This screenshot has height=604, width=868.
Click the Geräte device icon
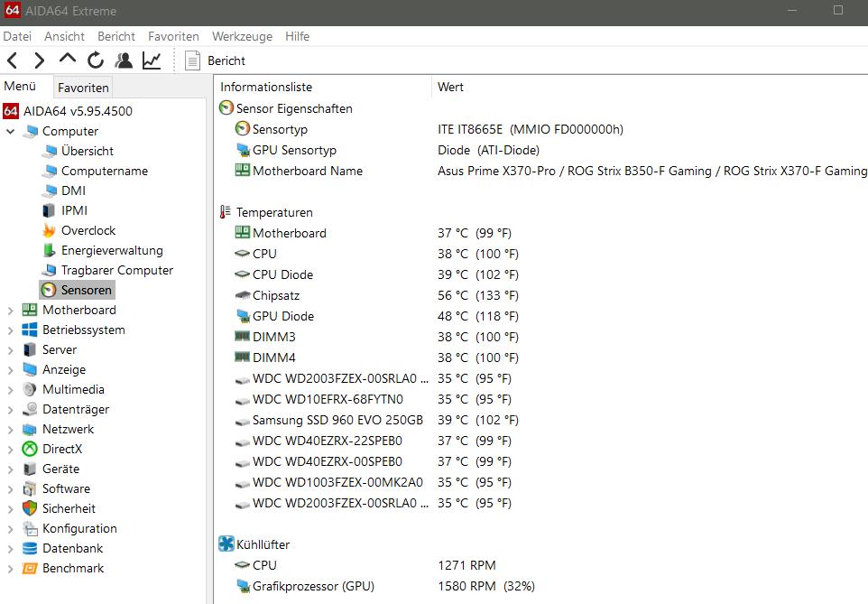pos(30,469)
